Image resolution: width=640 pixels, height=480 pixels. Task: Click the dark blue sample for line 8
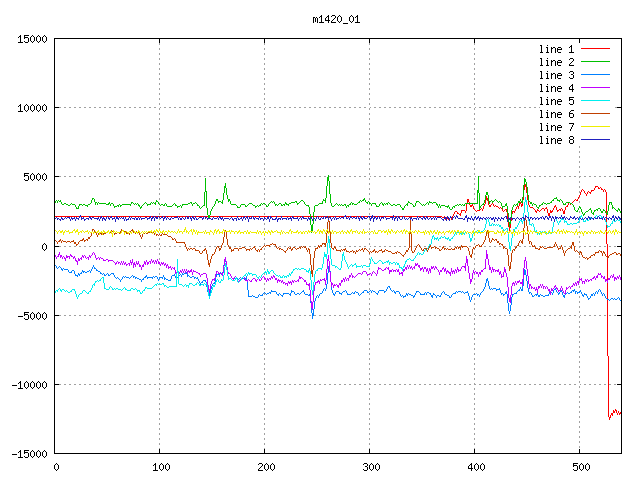596,140
